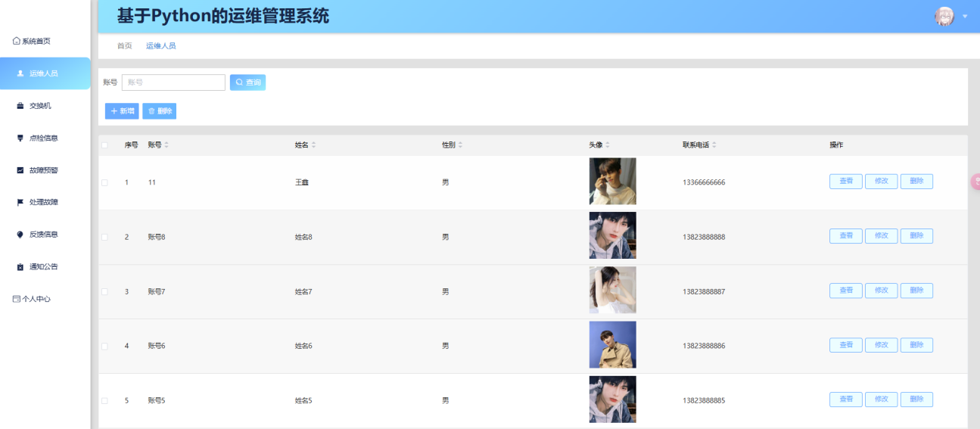Sort by the 联系电话 column sort arrows
Image resolution: width=980 pixels, height=429 pixels.
coord(714,145)
